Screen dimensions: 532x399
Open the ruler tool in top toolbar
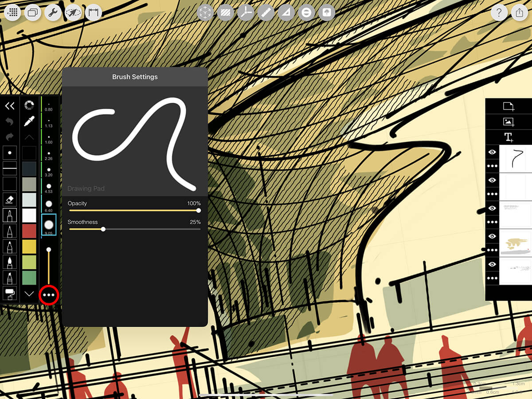coord(266,13)
